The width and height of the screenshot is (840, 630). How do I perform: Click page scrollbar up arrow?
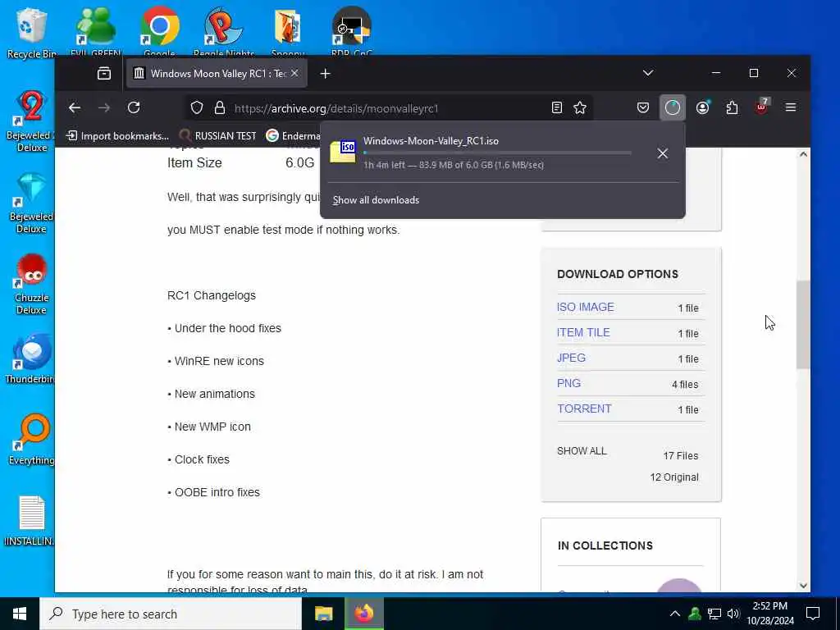[x=803, y=154]
